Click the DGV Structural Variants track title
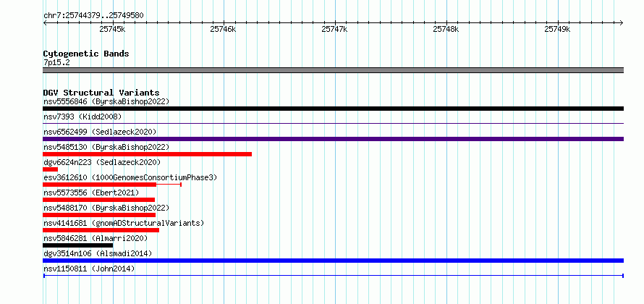This screenshot has height=304, width=644. click(x=101, y=93)
